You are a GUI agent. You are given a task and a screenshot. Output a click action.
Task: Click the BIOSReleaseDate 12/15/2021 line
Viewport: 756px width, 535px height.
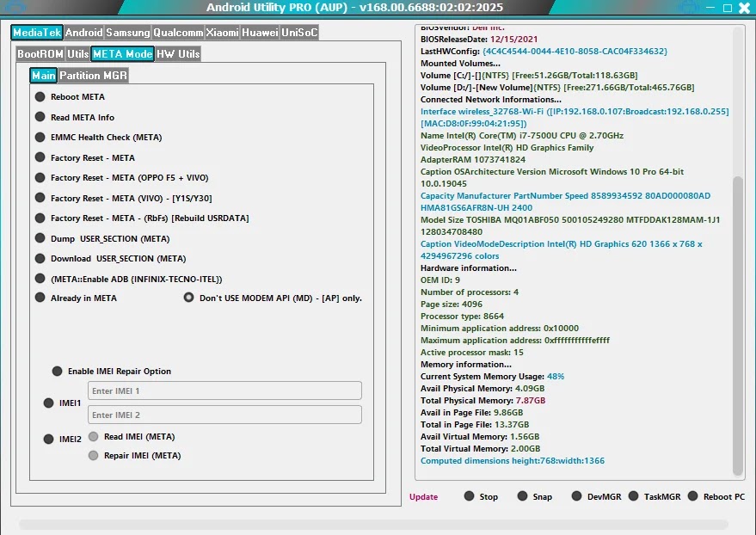(x=479, y=39)
